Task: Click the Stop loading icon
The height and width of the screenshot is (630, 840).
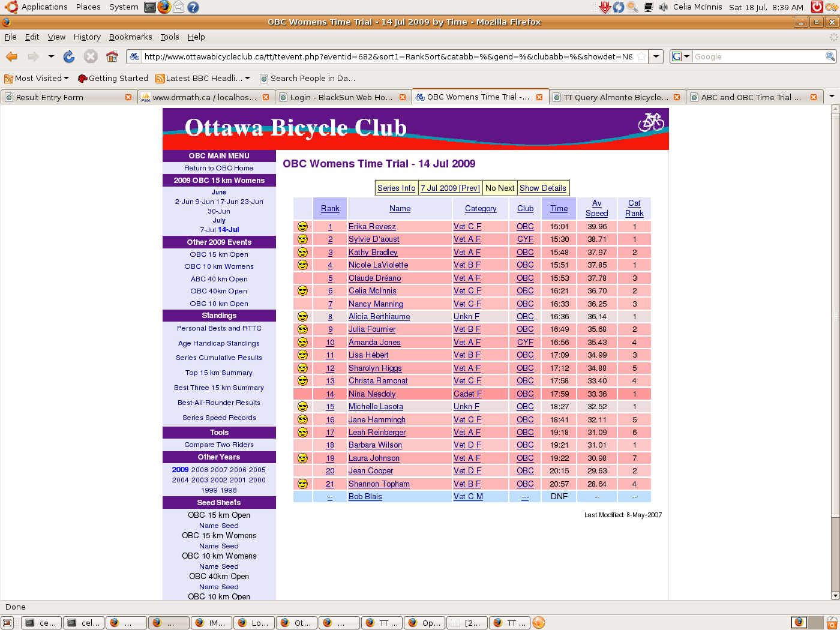Action: click(91, 56)
